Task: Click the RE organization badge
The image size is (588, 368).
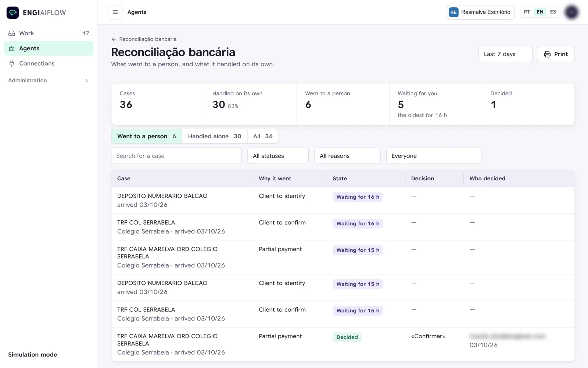Action: click(453, 12)
